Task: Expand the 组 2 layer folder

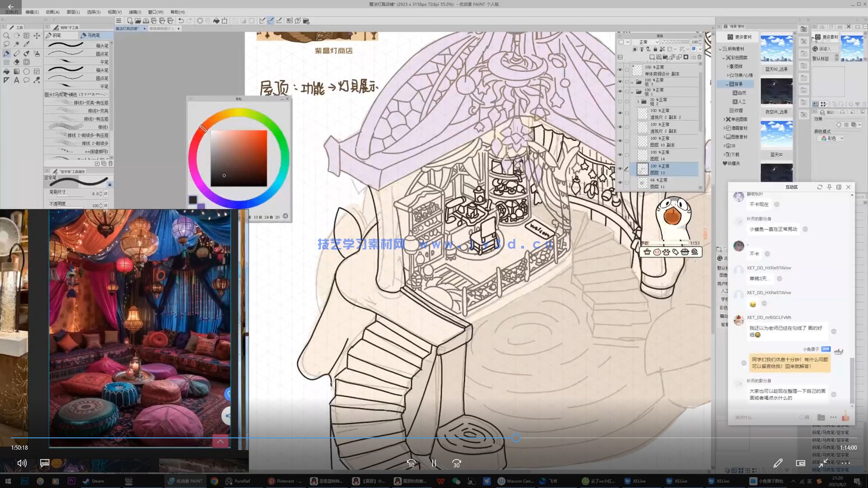Action: (638, 102)
